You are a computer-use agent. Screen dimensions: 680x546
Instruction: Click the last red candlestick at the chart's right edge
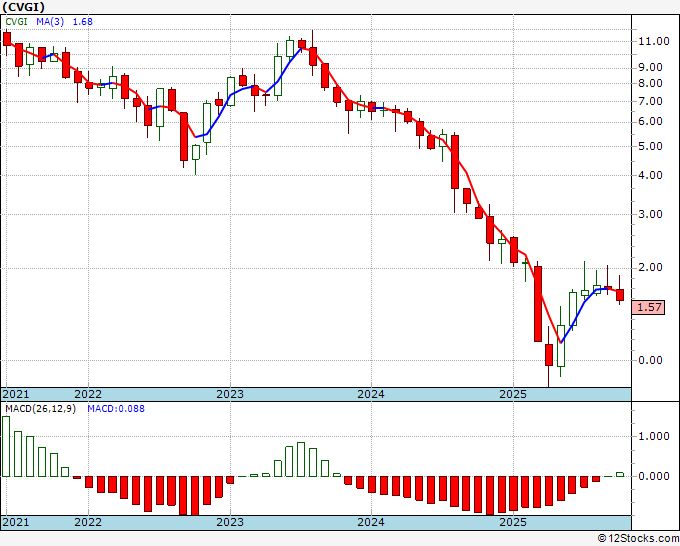coord(620,294)
